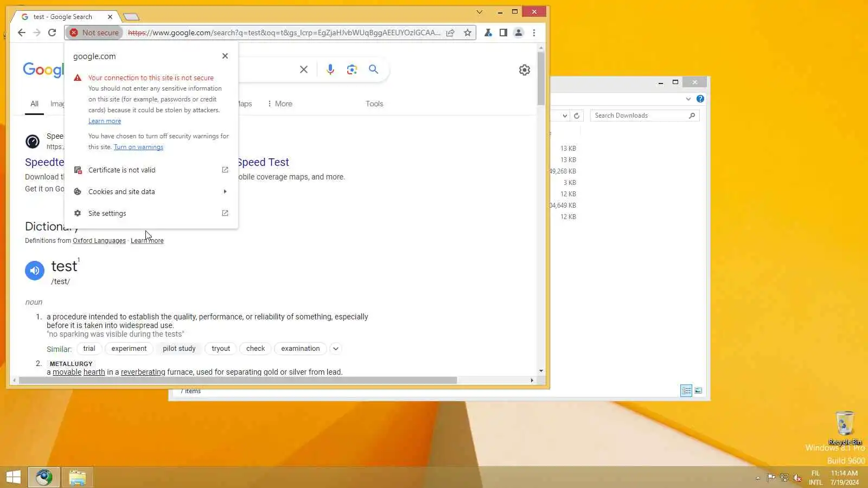Click the underlined word reverberating

143,372
